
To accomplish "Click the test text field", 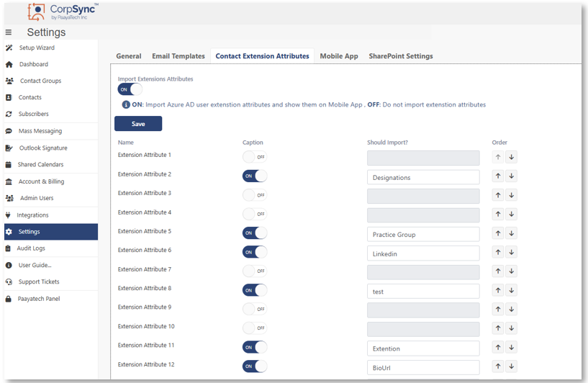I will (423, 292).
